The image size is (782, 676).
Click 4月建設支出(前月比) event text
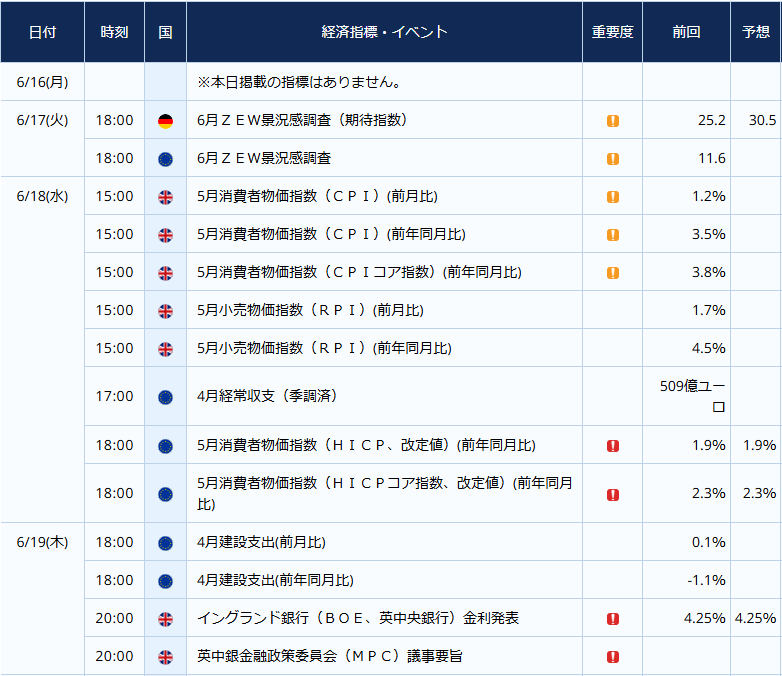[261, 542]
